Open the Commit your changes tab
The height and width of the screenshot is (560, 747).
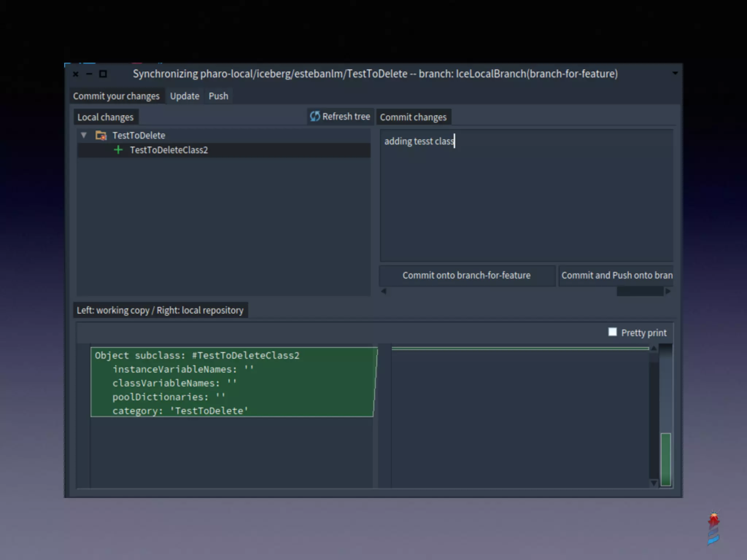pos(116,96)
